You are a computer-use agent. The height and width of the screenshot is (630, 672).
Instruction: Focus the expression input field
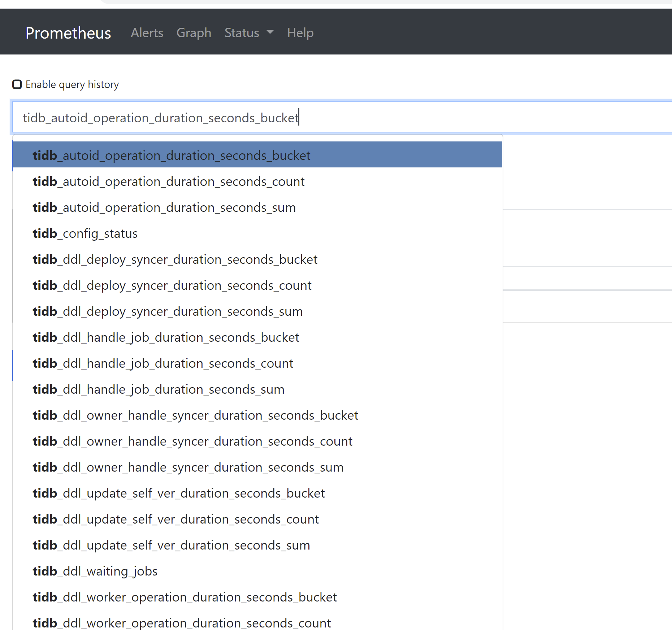tap(342, 117)
